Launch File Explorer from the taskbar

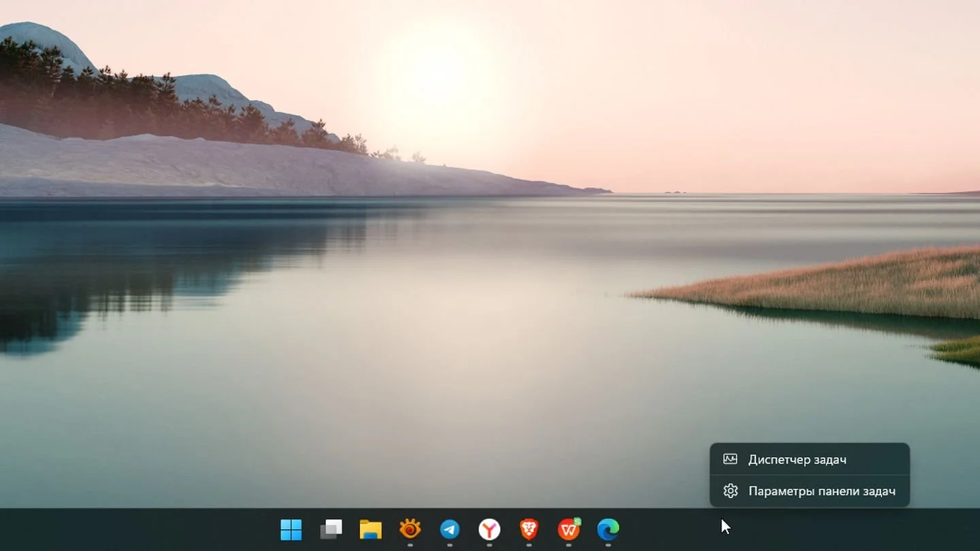coord(370,529)
